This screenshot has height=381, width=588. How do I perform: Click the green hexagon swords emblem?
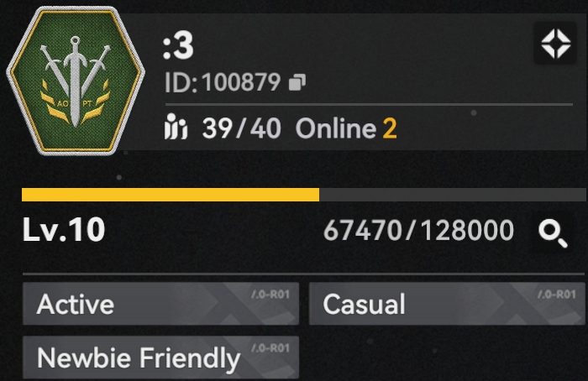click(x=76, y=81)
